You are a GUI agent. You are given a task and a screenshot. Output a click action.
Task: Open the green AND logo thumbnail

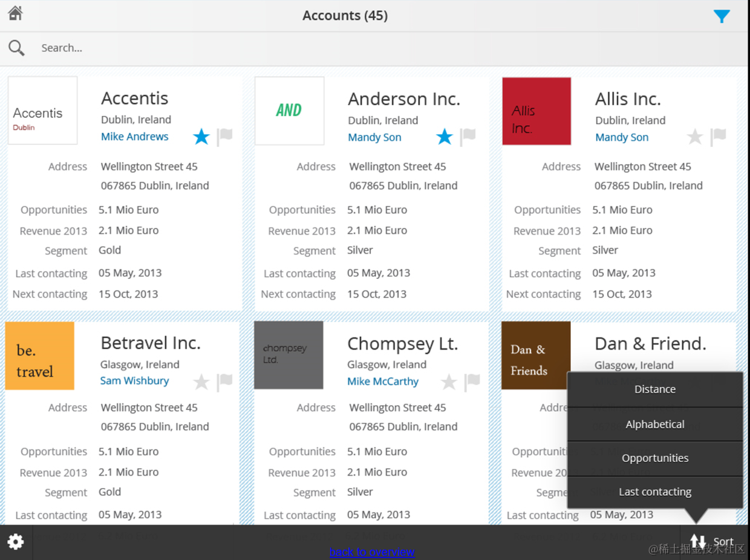point(289,111)
